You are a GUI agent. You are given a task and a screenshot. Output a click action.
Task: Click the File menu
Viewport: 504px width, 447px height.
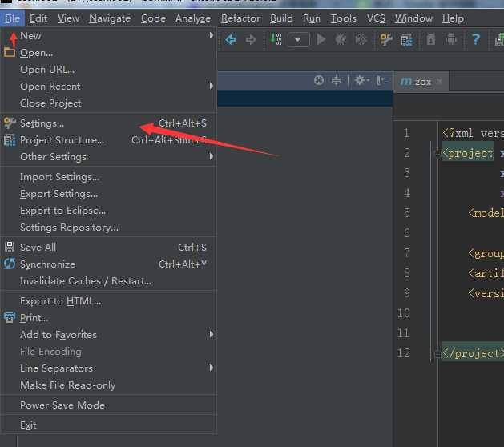coord(12,18)
